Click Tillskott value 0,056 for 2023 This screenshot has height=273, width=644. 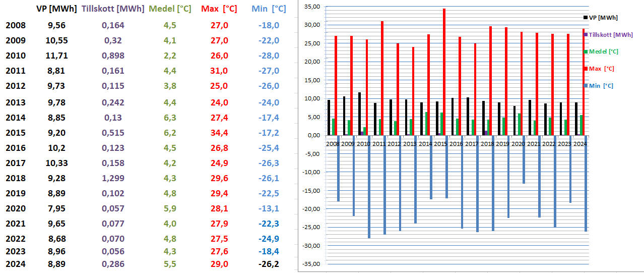[113, 251]
